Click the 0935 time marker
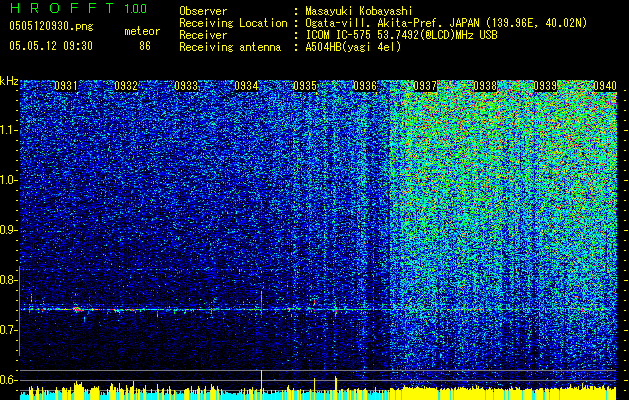 tap(305, 86)
